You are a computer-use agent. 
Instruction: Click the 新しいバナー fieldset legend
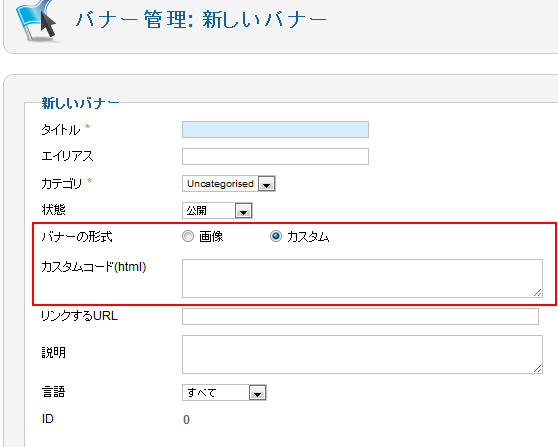coord(80,103)
